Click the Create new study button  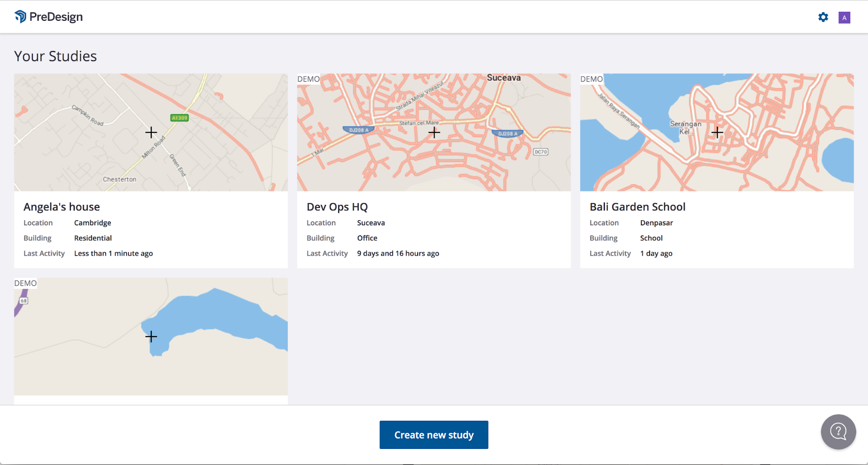434,435
